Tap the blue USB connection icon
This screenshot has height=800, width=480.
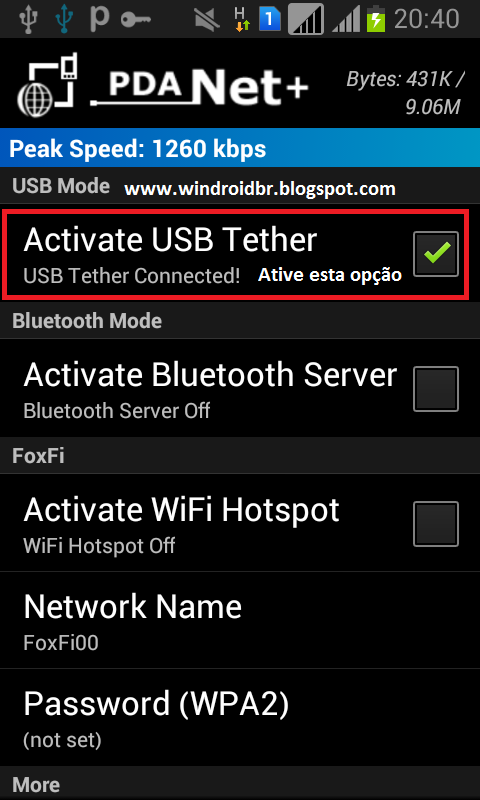tap(64, 19)
